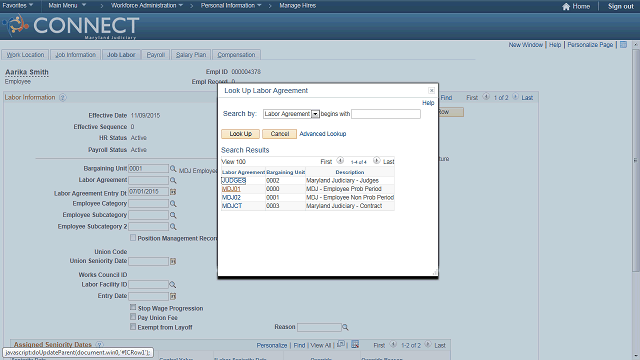This screenshot has height=360, width=640.
Task: Switch to the Salary Plan tab
Action: coord(191,55)
